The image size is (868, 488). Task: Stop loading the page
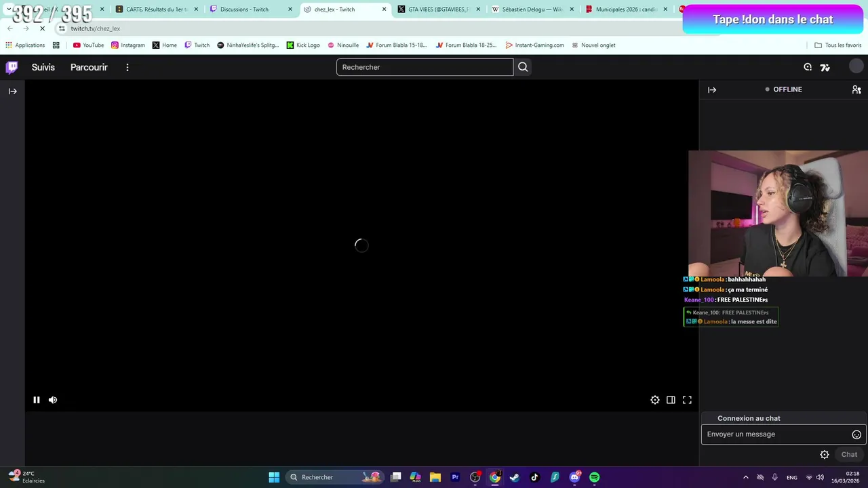pyautogui.click(x=42, y=28)
